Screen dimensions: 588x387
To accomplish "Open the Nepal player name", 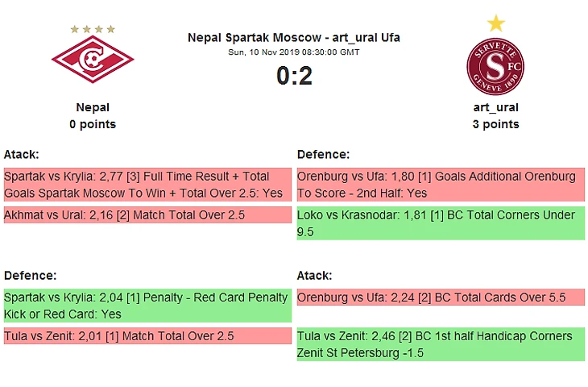I will tap(93, 107).
